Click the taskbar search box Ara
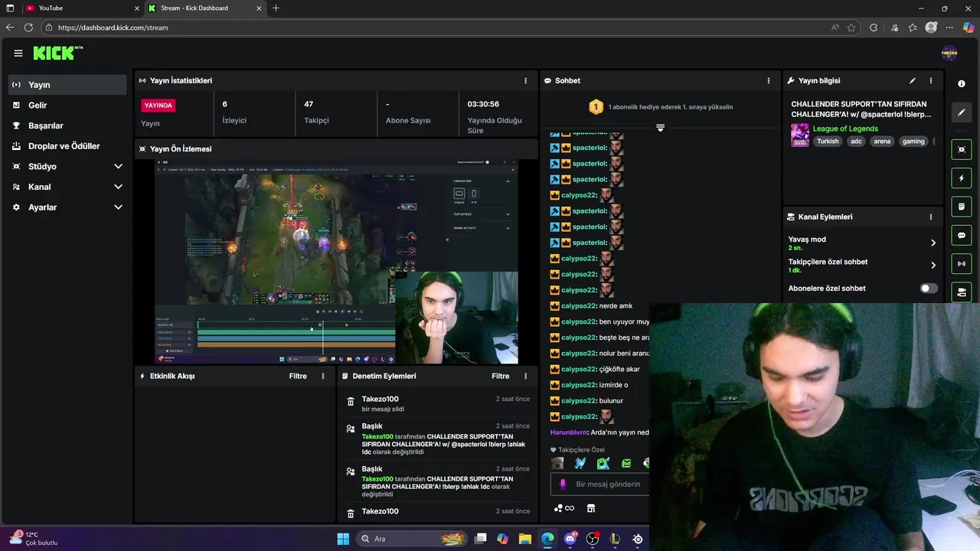 [x=412, y=539]
